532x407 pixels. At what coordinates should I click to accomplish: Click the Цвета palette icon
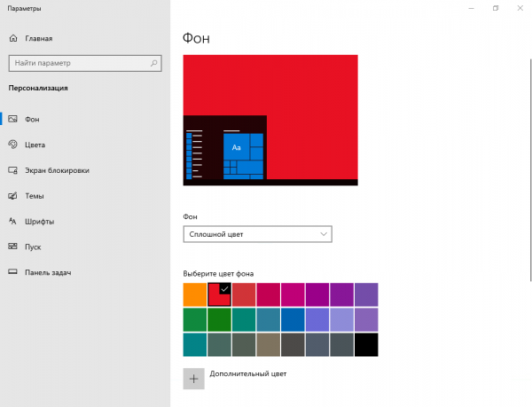coord(13,145)
